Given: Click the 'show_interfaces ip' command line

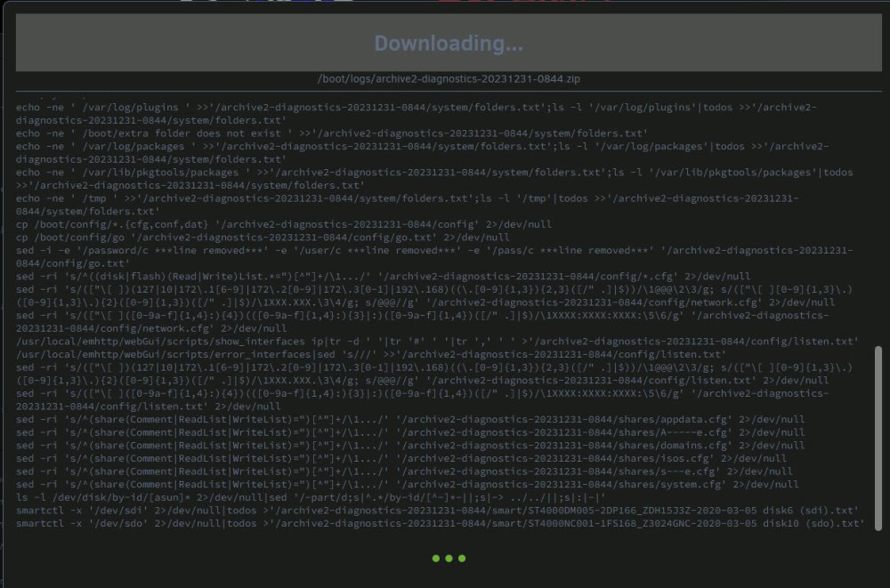Looking at the screenshot, I should pyautogui.click(x=437, y=341).
